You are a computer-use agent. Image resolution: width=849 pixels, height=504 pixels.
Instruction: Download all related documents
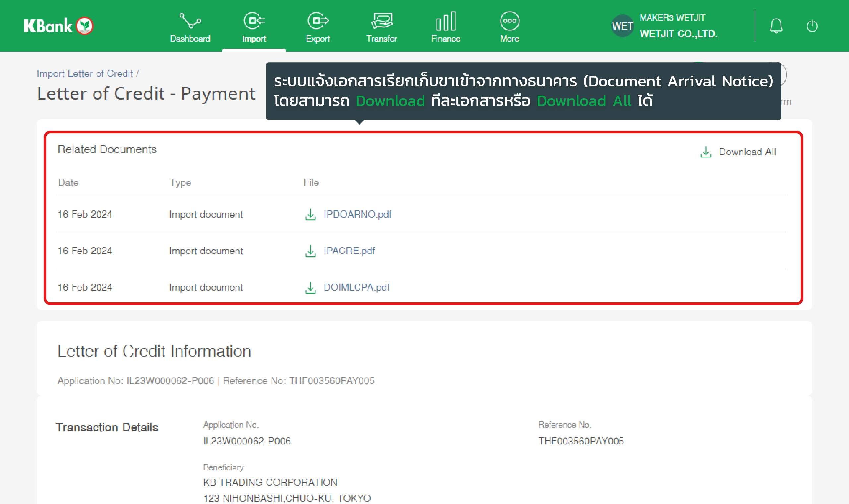[x=747, y=152]
